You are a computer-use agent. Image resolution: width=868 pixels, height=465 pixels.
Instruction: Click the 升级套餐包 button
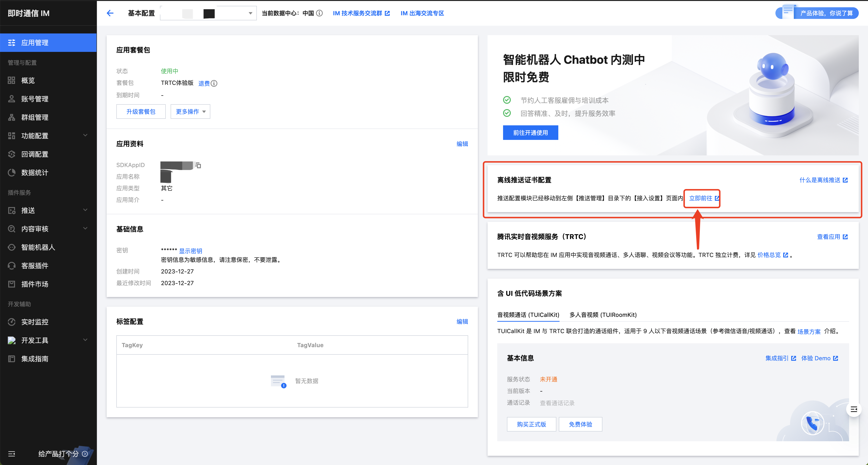click(141, 112)
